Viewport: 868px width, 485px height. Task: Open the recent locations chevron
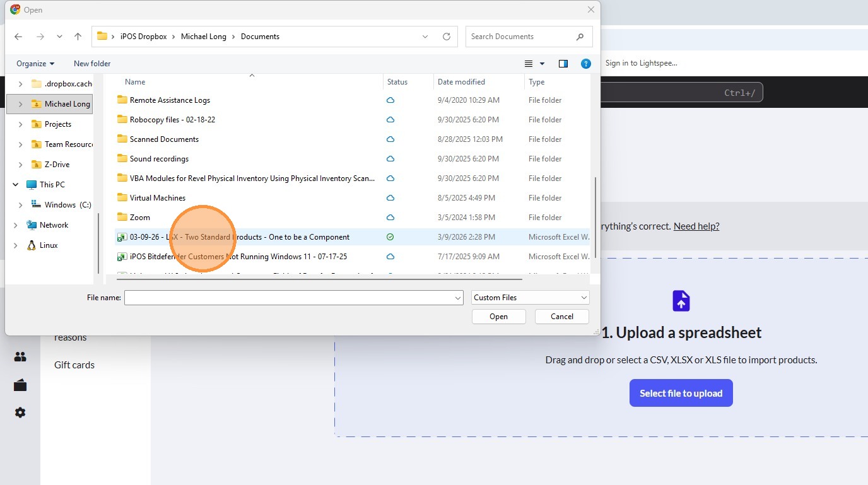pos(59,37)
